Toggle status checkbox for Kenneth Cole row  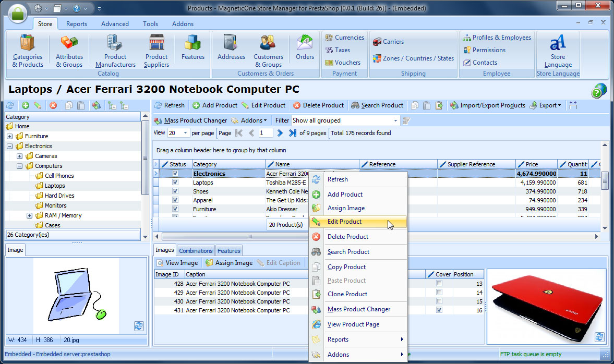tap(175, 191)
